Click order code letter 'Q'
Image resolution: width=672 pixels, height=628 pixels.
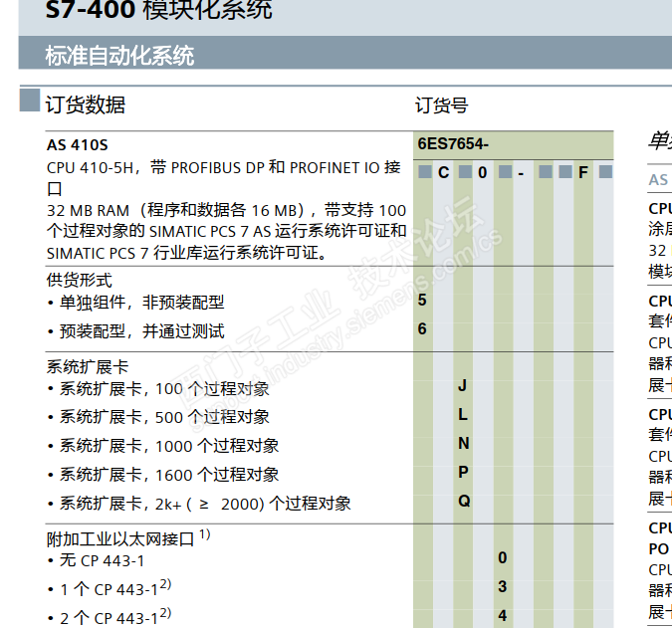(464, 501)
